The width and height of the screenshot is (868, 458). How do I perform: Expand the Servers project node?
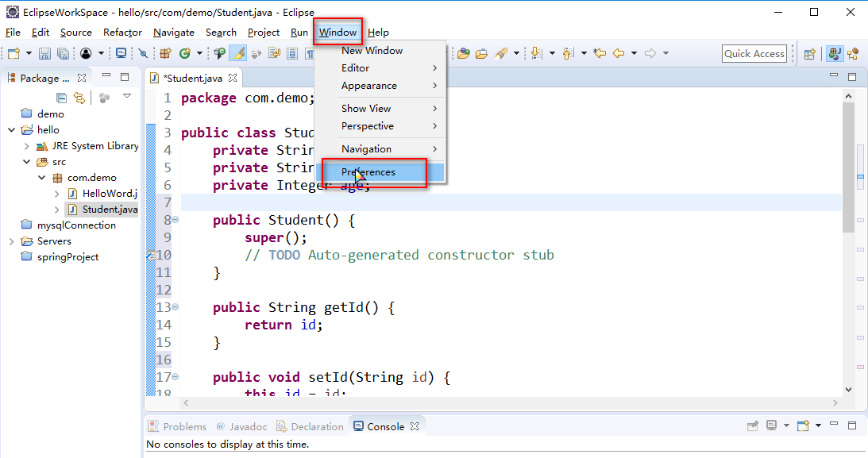click(x=12, y=241)
